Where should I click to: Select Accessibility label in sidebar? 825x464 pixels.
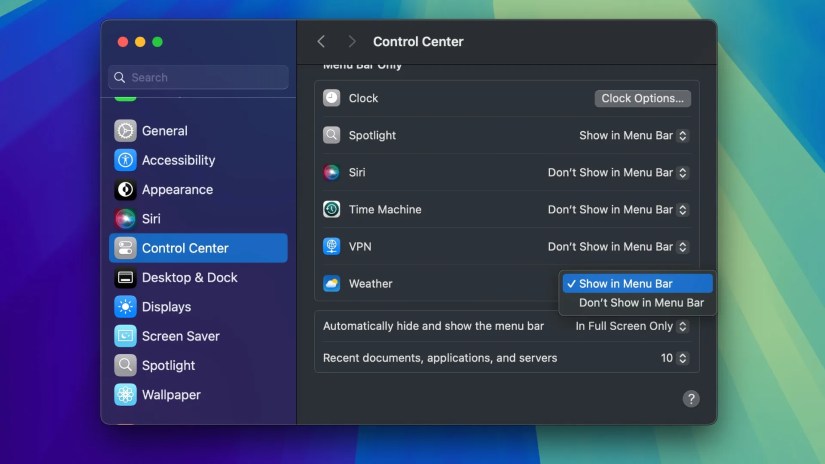pos(178,160)
